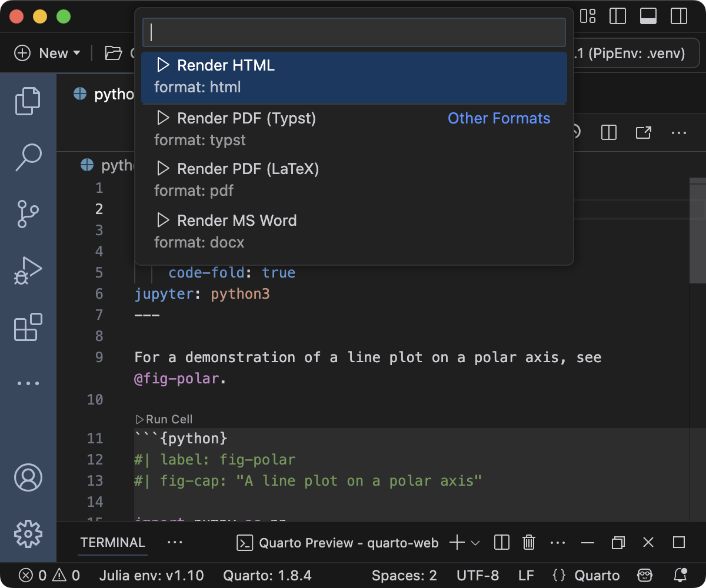The width and height of the screenshot is (706, 588).
Task: Open the Source Control view
Action: (28, 214)
